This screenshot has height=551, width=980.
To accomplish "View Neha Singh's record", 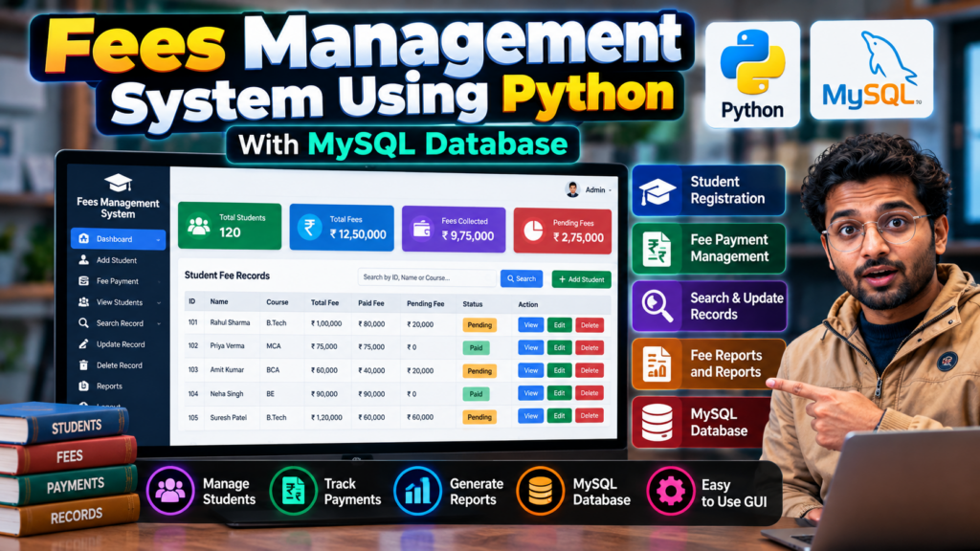I will pyautogui.click(x=530, y=393).
